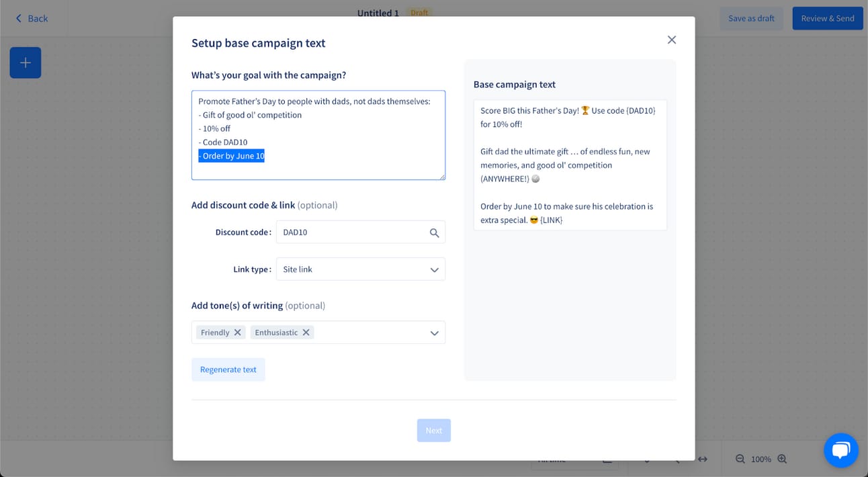Focus the Discount code input field
The image size is (868, 477).
pos(353,232)
